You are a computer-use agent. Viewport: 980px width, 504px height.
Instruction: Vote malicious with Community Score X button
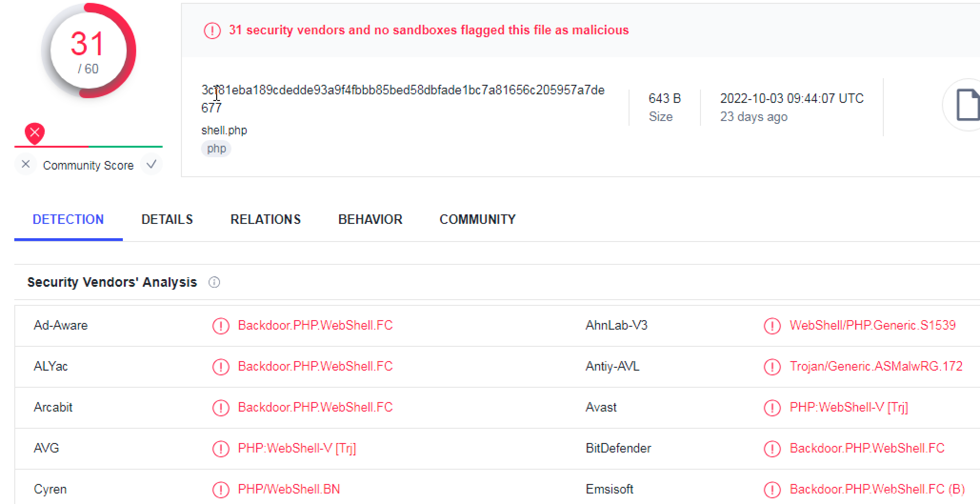click(26, 165)
